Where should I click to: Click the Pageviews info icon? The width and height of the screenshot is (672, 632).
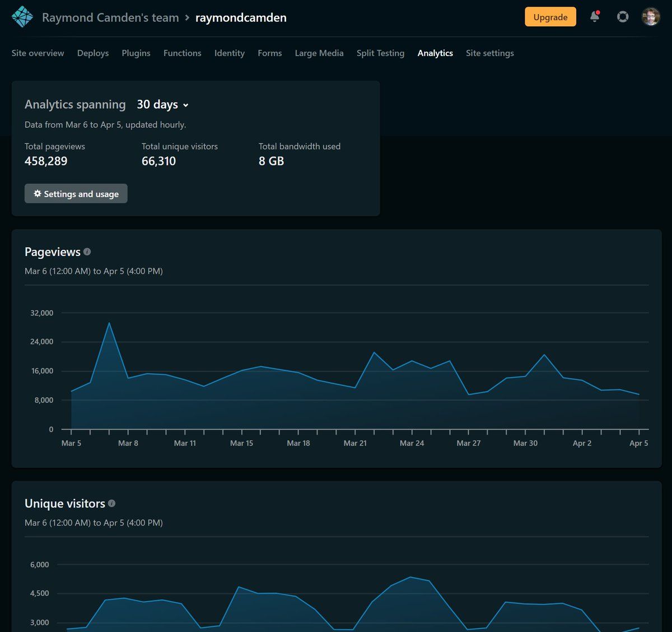pos(87,252)
